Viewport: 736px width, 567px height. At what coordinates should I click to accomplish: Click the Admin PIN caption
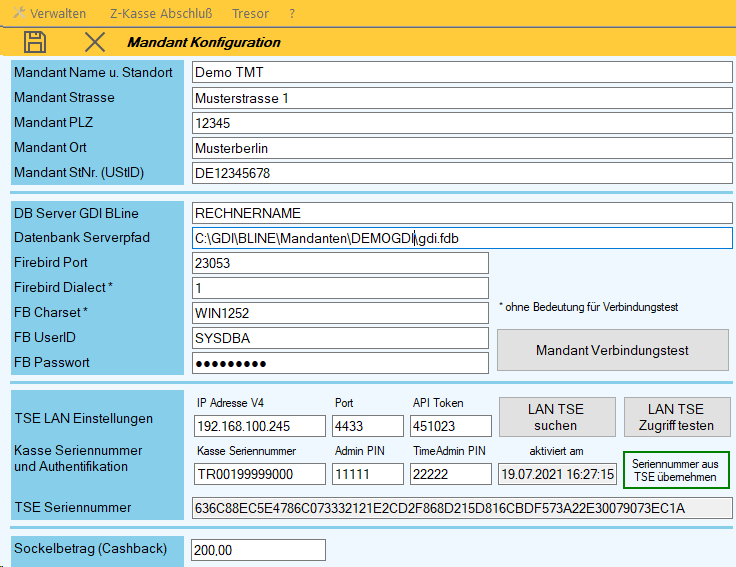360,451
